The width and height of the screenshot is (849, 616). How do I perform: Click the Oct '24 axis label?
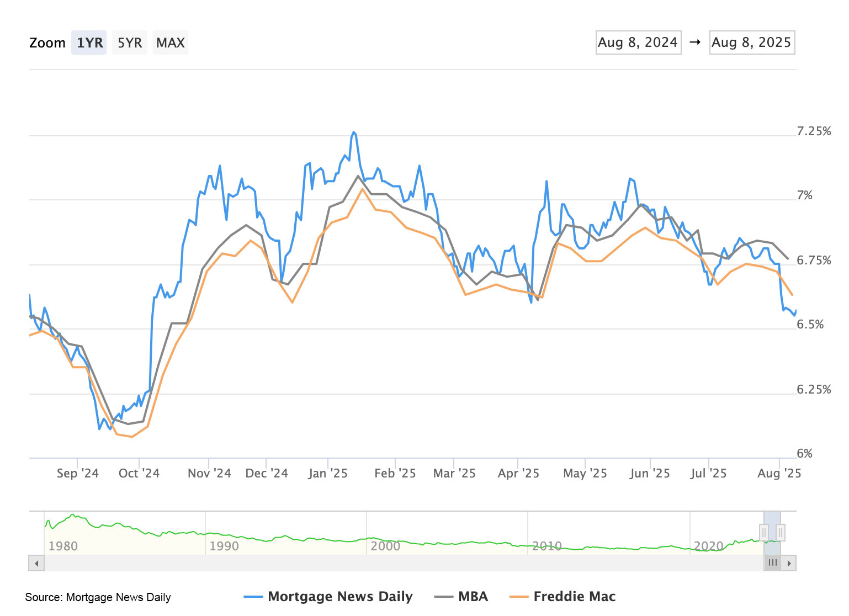point(139,474)
